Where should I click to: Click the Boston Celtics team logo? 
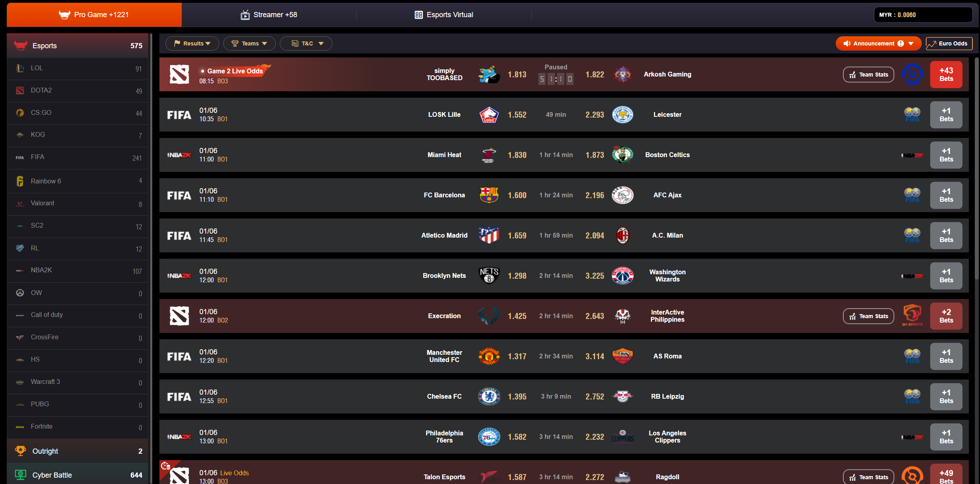coord(623,155)
